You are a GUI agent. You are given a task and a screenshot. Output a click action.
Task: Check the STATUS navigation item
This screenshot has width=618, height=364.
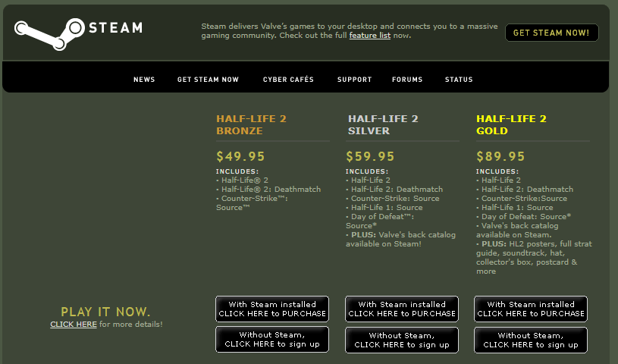pos(459,80)
